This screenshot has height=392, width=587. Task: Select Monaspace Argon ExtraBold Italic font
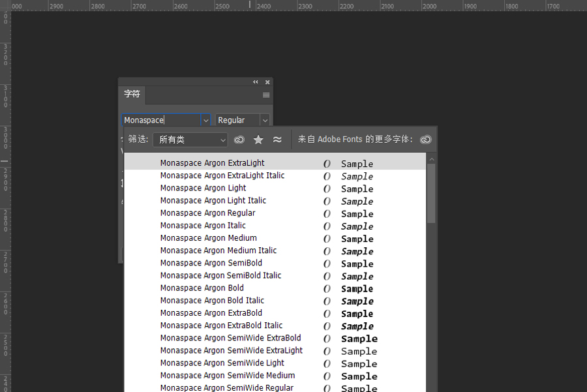[x=275, y=325]
